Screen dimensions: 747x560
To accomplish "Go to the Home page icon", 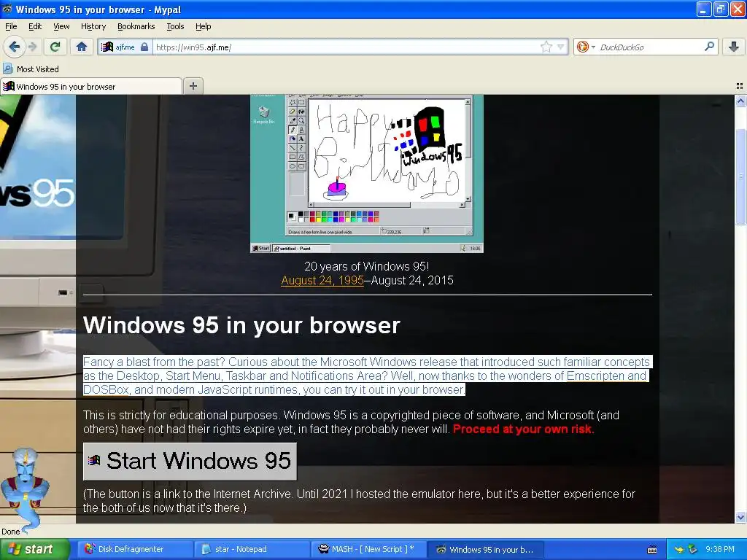I will (82, 47).
